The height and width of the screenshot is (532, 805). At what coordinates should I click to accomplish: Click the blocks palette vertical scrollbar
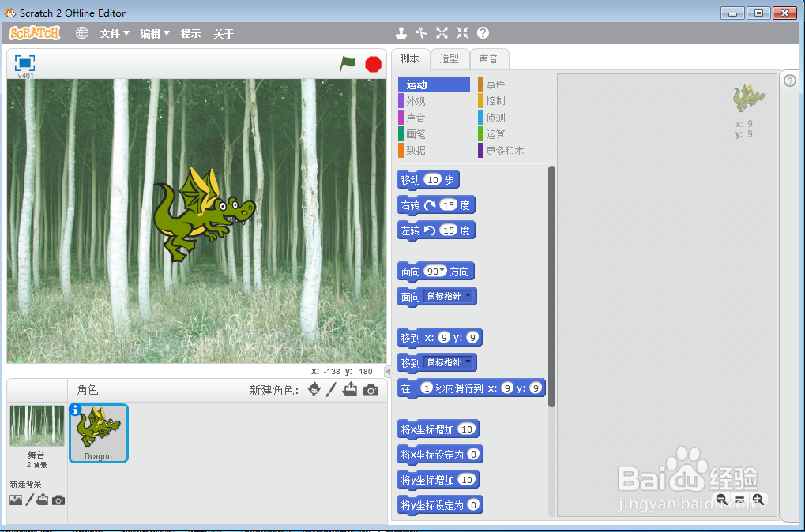552,287
